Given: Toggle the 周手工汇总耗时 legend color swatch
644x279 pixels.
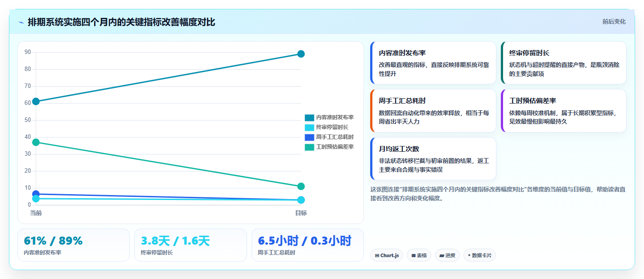Looking at the screenshot, I should [x=310, y=137].
